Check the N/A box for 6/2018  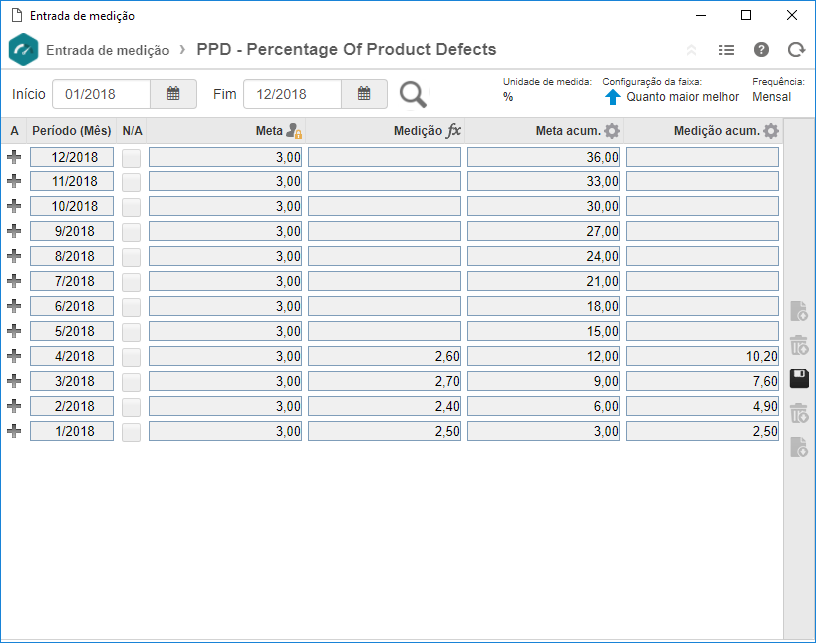(x=132, y=307)
